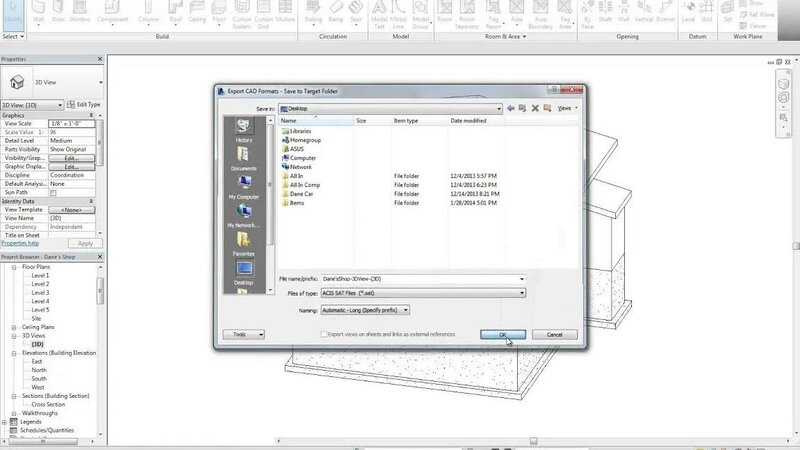The height and width of the screenshot is (450, 800).
Task: Click Edit for Visibility/Graphics overrides
Action: [x=71, y=158]
